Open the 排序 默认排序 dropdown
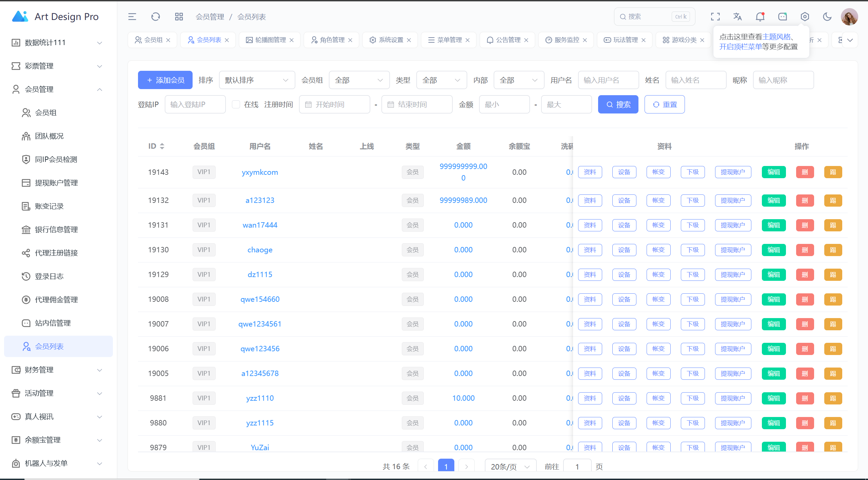 click(x=257, y=80)
